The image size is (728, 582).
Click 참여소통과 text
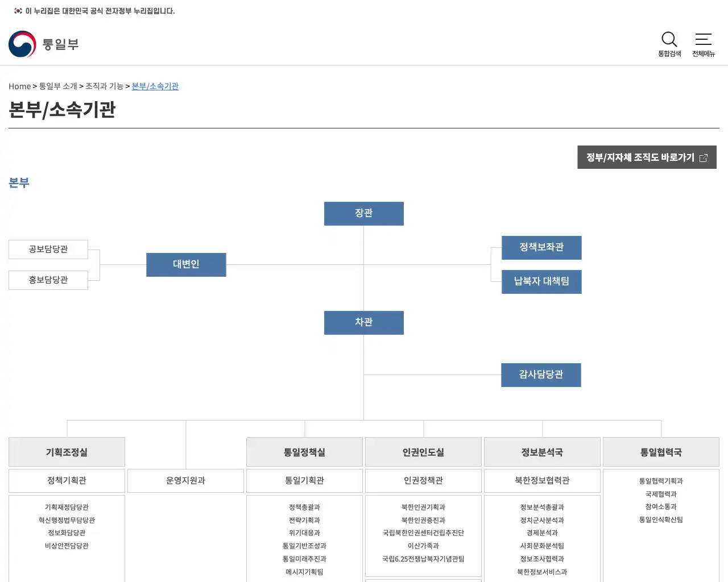(x=661, y=506)
